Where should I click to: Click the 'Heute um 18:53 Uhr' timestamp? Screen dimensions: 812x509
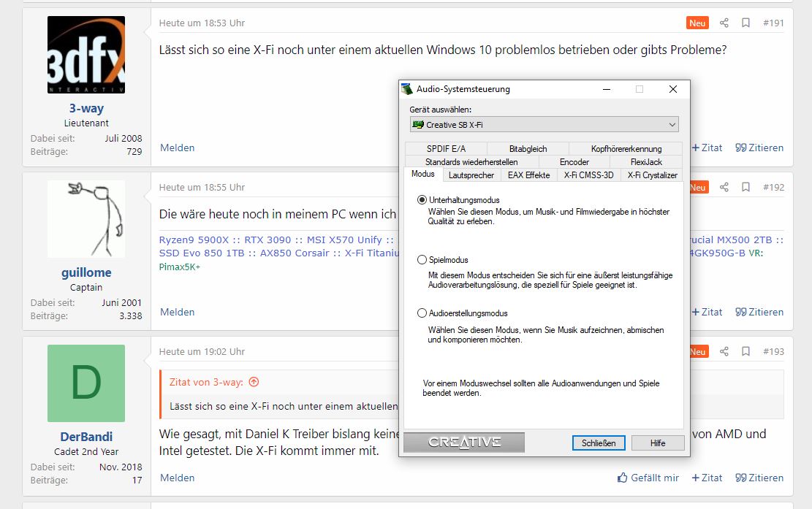click(202, 23)
